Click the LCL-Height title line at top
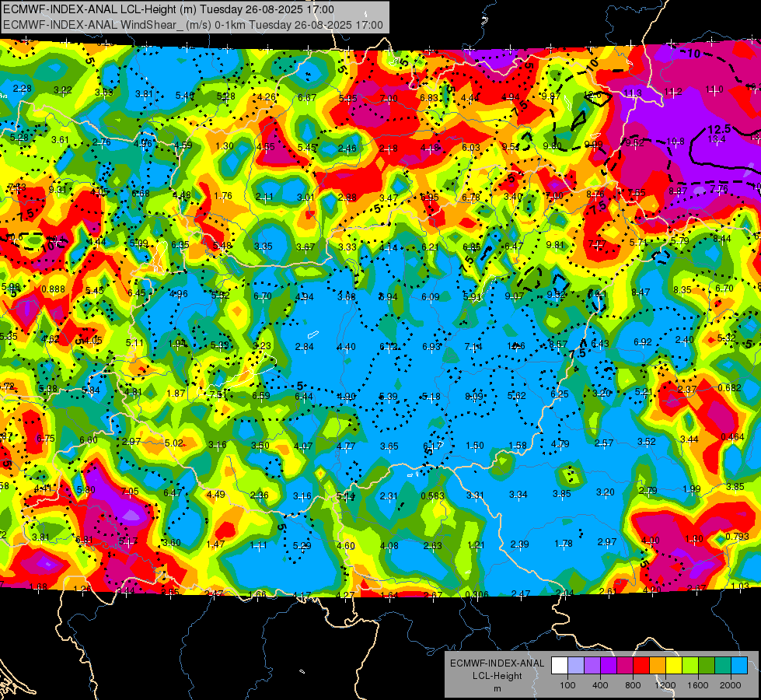 (169, 9)
